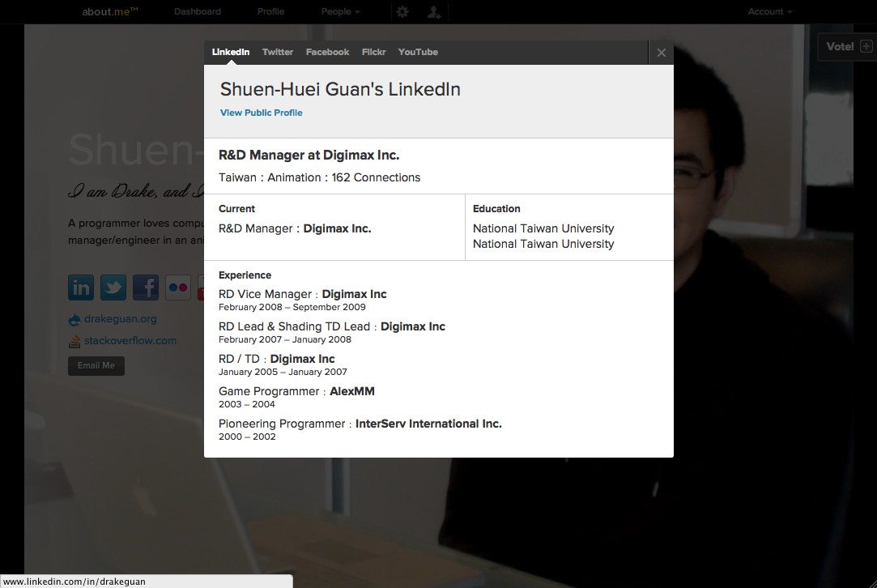Open the settings gear in top bar
Screen dimensions: 877x588
tap(402, 12)
